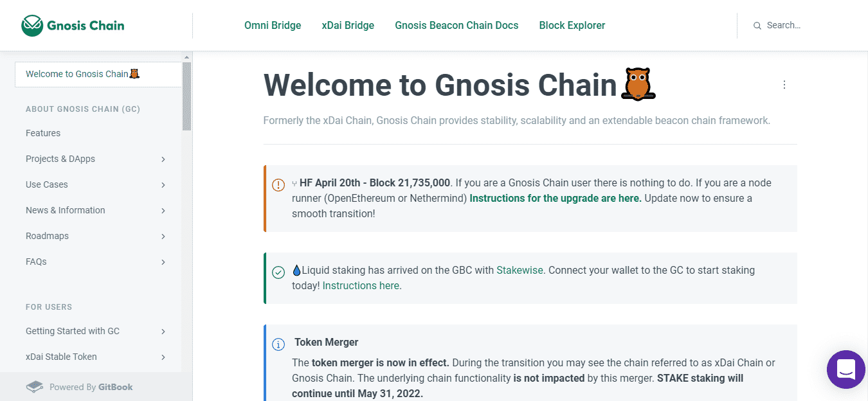
Task: Follow the Stakewise link
Action: [520, 270]
